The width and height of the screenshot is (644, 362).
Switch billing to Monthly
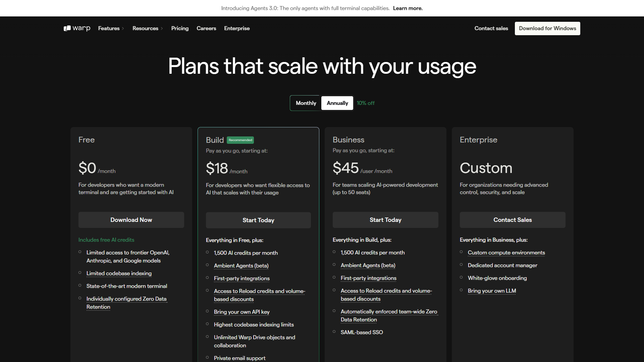[305, 103]
